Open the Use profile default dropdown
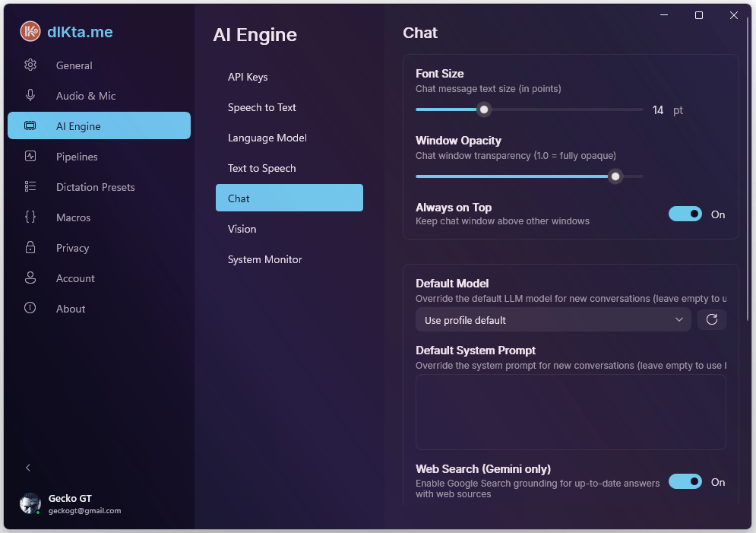 tap(553, 319)
